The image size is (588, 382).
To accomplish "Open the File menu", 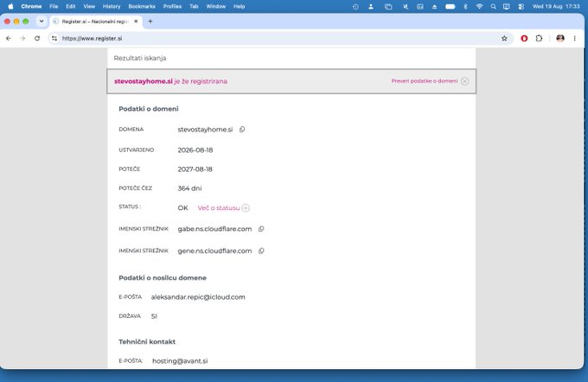I will coord(54,6).
